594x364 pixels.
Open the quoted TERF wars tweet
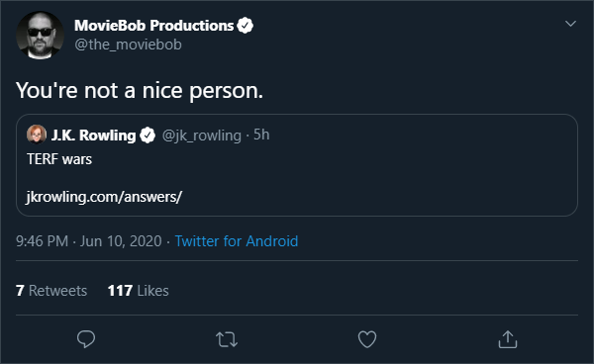coord(297,165)
